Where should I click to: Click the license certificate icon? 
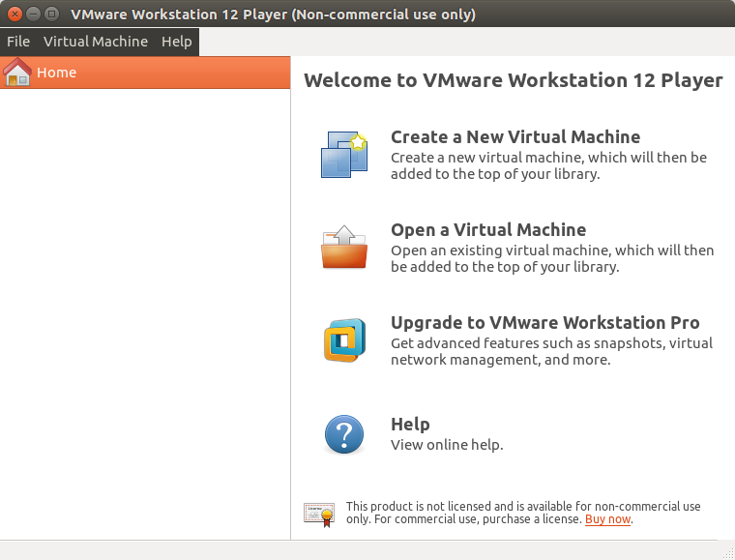319,515
